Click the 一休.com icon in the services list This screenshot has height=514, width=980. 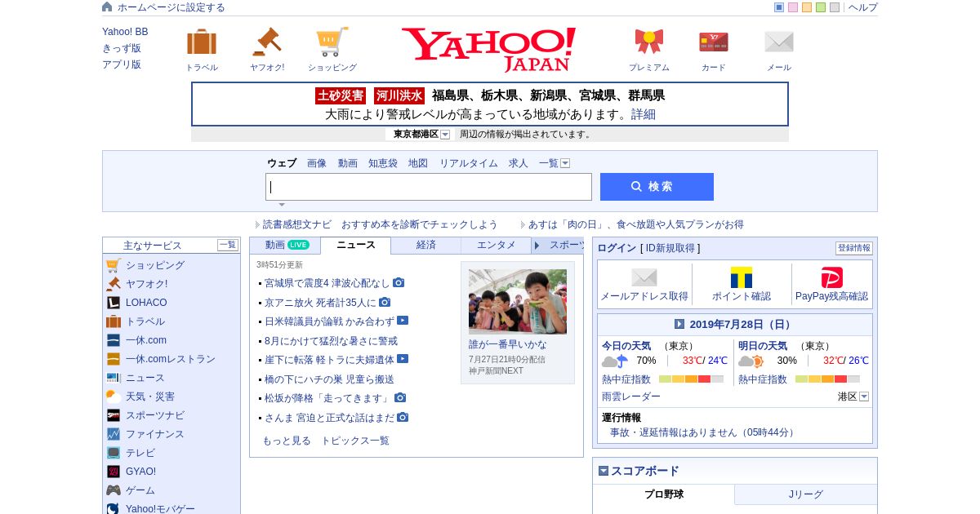pos(114,340)
